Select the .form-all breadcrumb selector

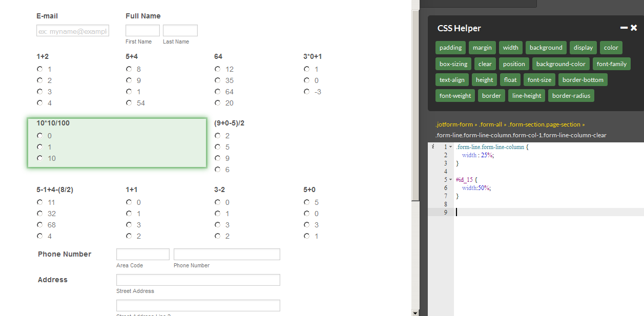[x=490, y=124]
